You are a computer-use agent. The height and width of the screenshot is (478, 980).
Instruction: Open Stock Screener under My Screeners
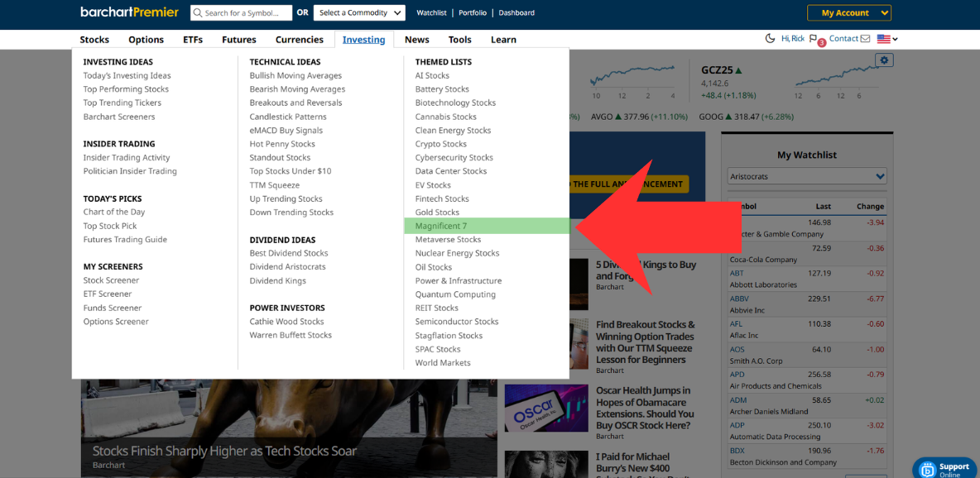click(x=111, y=280)
